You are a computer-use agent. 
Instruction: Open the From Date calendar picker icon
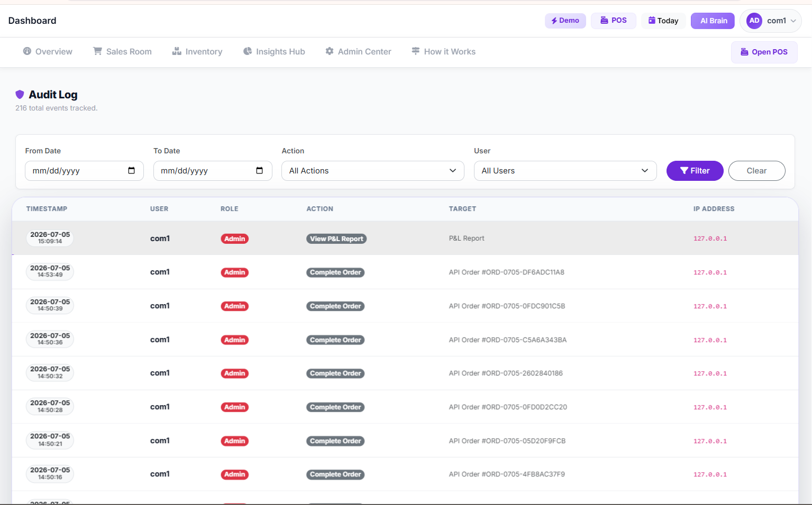click(x=132, y=170)
